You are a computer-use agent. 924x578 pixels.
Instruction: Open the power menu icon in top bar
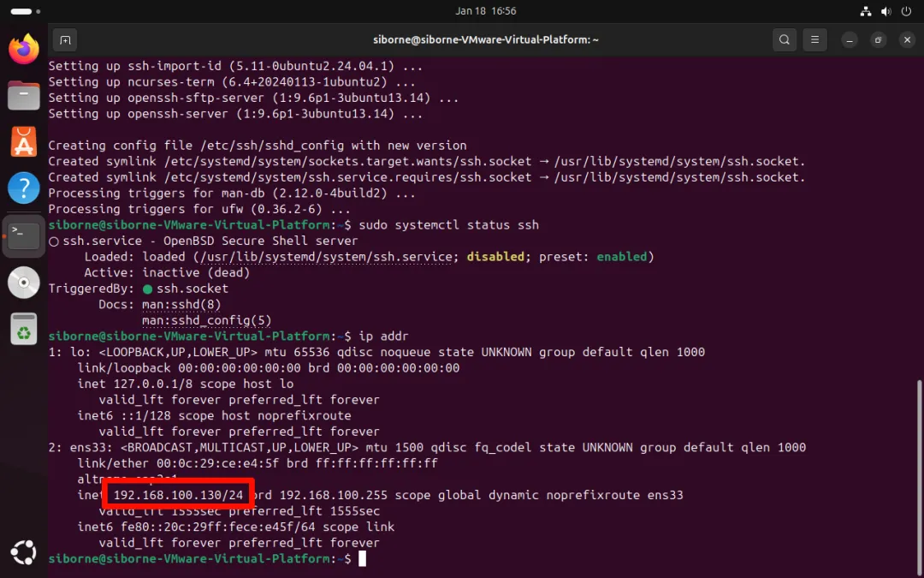point(906,11)
